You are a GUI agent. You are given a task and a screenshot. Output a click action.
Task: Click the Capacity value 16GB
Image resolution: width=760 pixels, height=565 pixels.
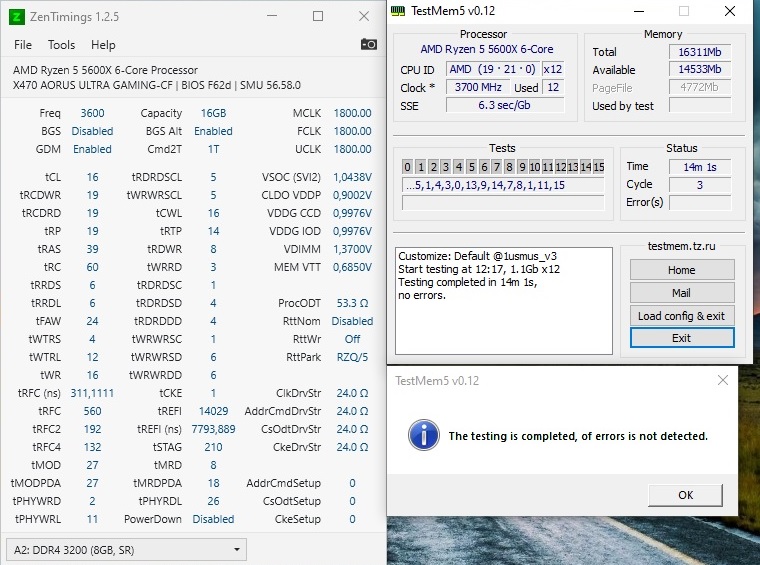pyautogui.click(x=213, y=113)
